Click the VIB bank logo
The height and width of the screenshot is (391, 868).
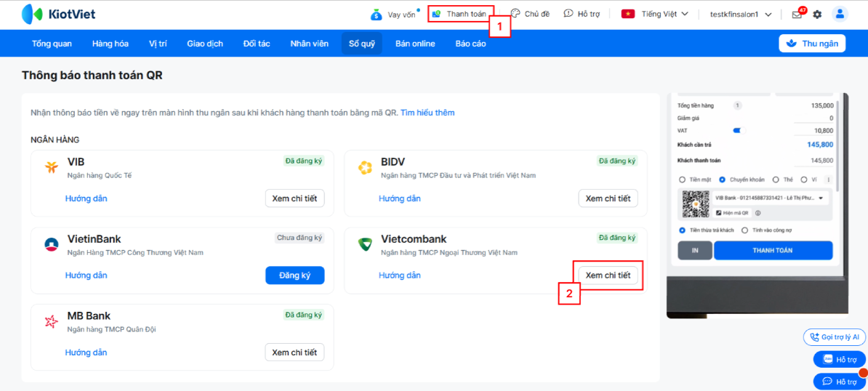pos(52,168)
